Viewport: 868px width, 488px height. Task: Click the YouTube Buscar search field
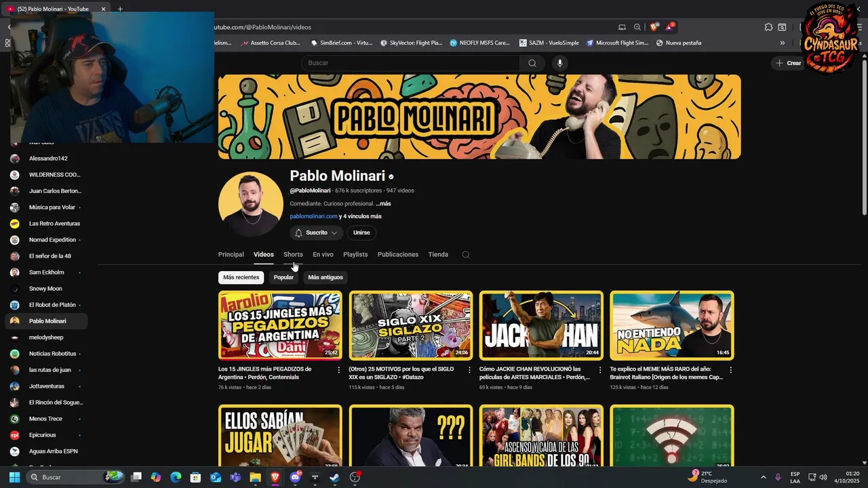410,63
